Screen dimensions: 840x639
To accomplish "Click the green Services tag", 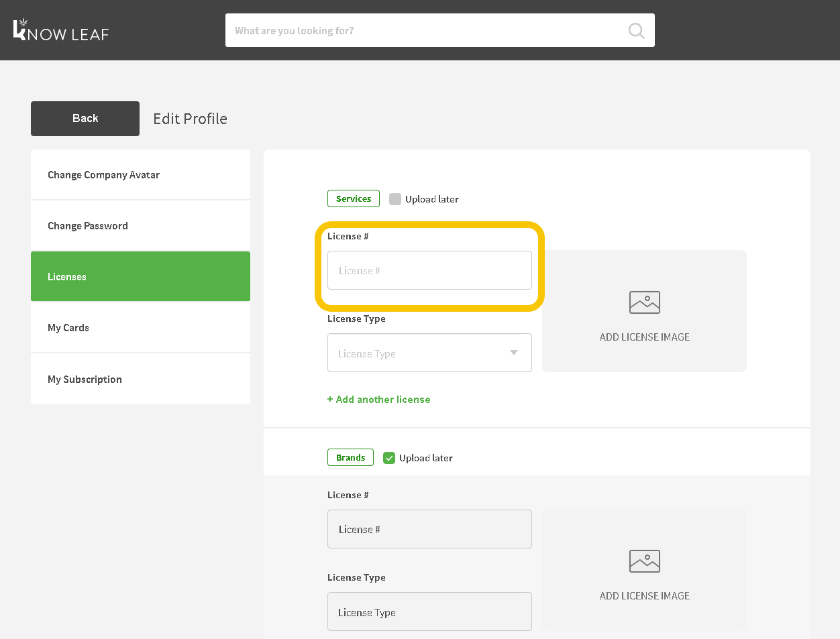I will click(354, 198).
